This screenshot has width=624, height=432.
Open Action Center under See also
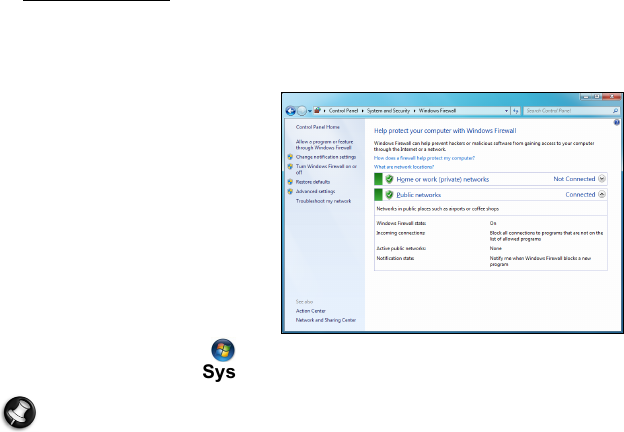pos(310,311)
